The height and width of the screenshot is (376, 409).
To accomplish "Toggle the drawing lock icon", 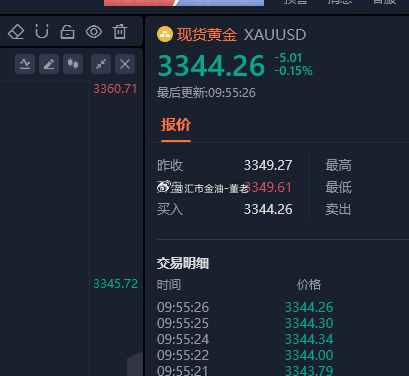I will (67, 32).
